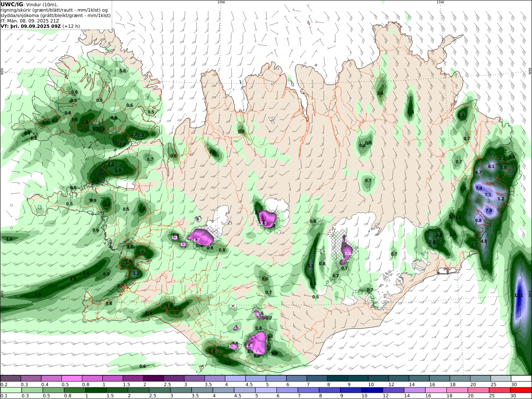This screenshot has width=532, height=399.
Task: Click the bright pink upper swatch between 0.5 and 0.8
Action: (x=71, y=378)
